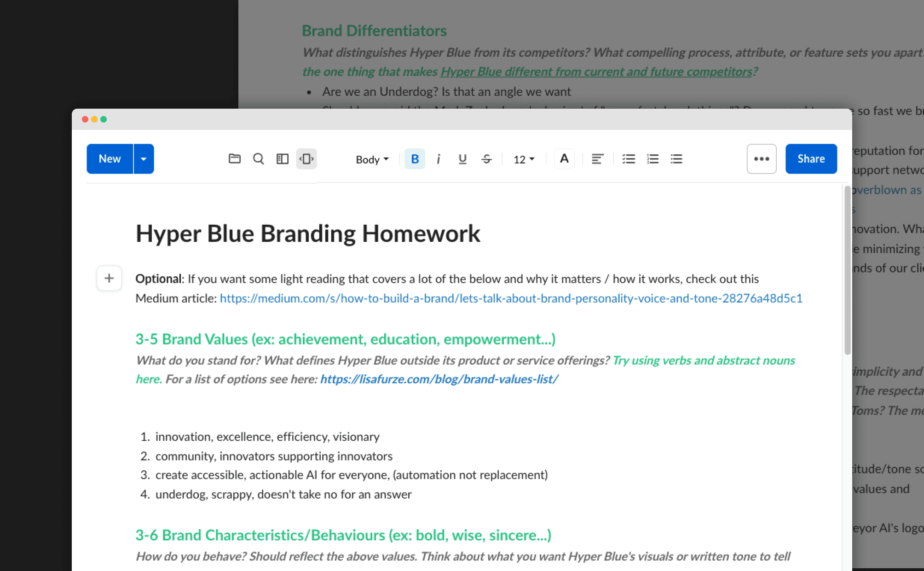Open background link "Hyper Blue different from current"
924x571 pixels.
596,72
